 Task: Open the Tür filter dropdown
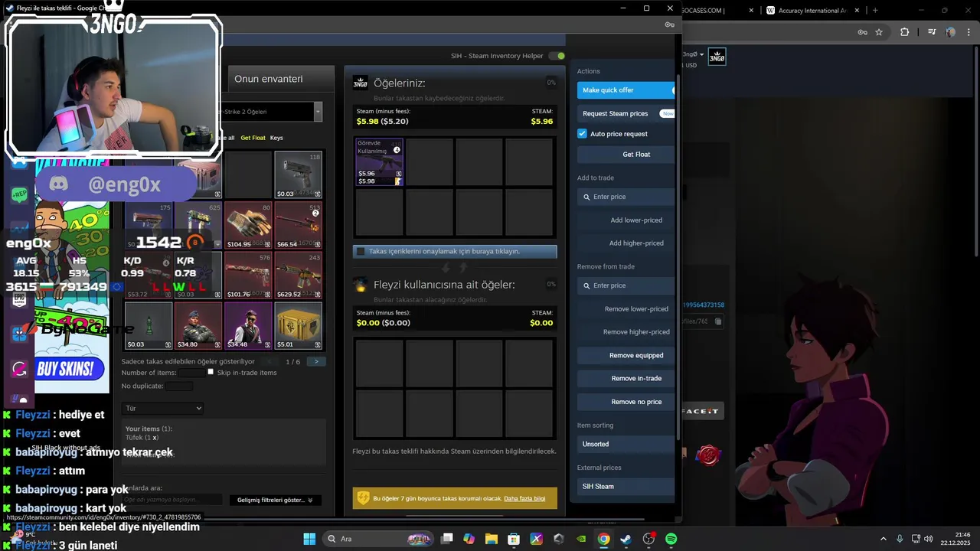(x=163, y=408)
